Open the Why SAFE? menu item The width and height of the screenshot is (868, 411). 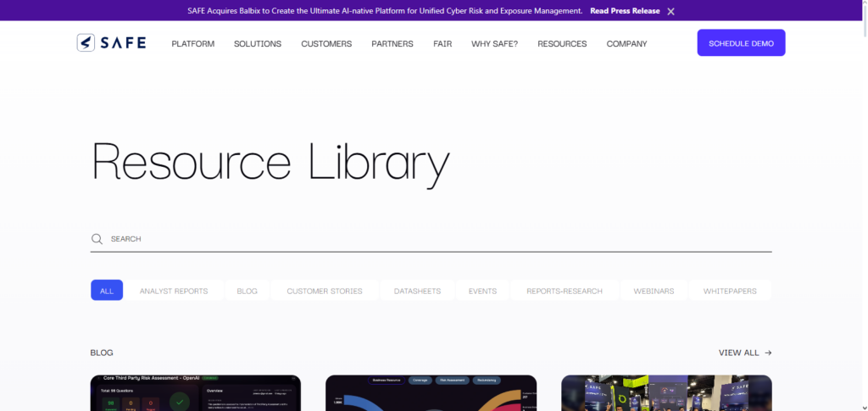tap(494, 44)
